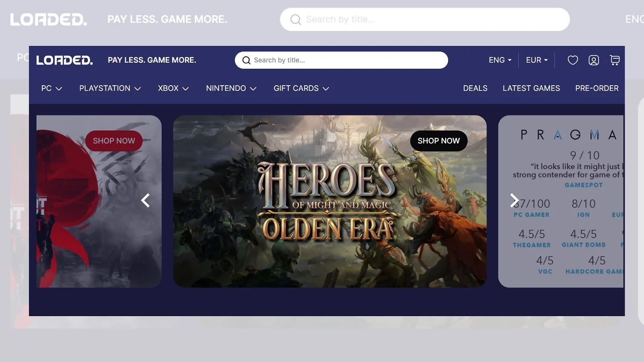
Task: Click the background page search magnifier icon
Action: [x=295, y=19]
